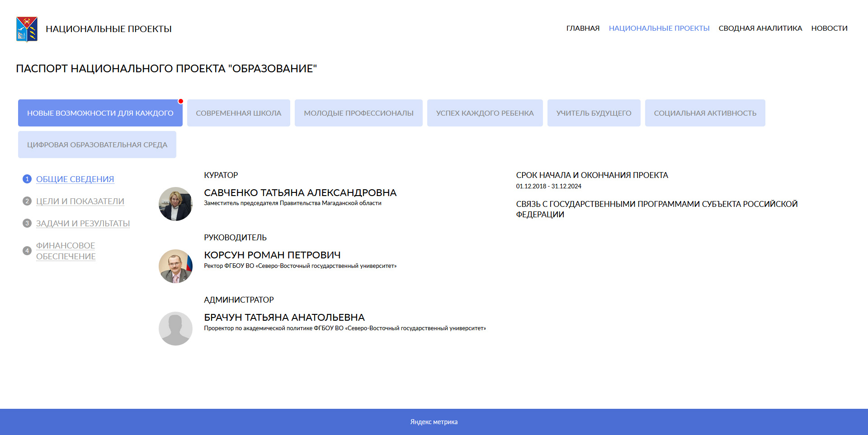Open the Цели и показатели section link
This screenshot has height=435, width=868.
pyautogui.click(x=80, y=201)
